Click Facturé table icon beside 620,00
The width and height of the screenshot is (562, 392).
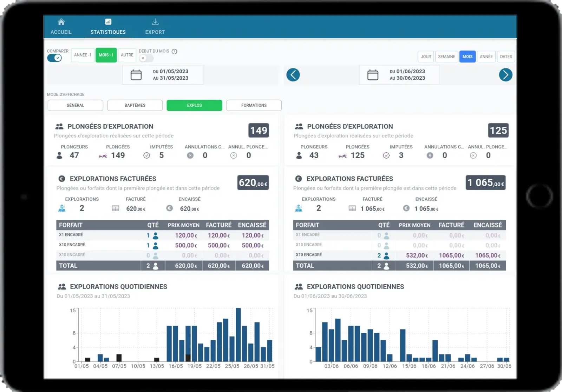point(115,208)
